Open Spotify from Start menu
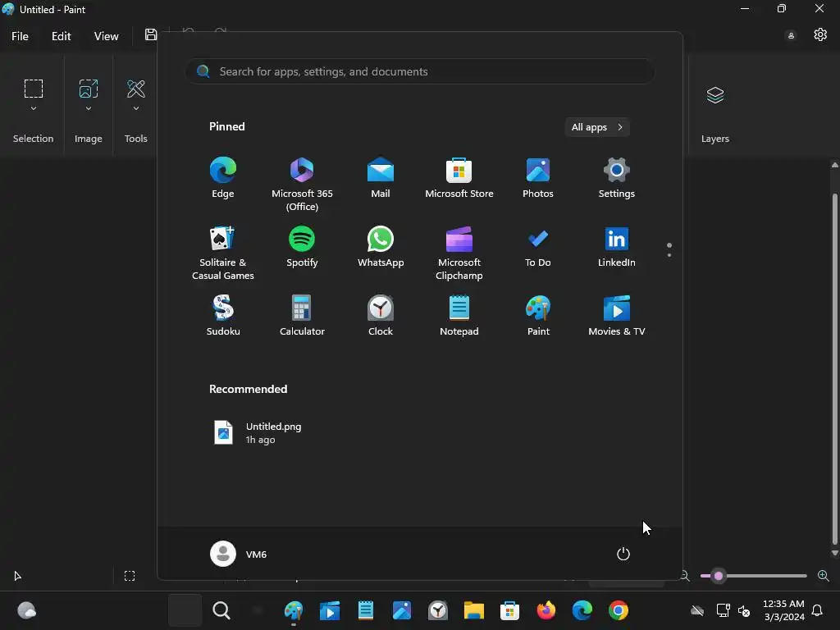 click(302, 247)
